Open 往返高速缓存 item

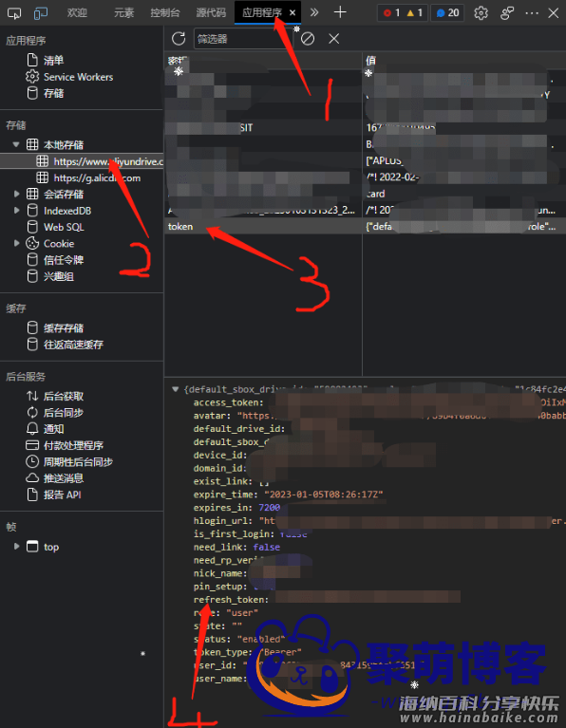pos(73,345)
